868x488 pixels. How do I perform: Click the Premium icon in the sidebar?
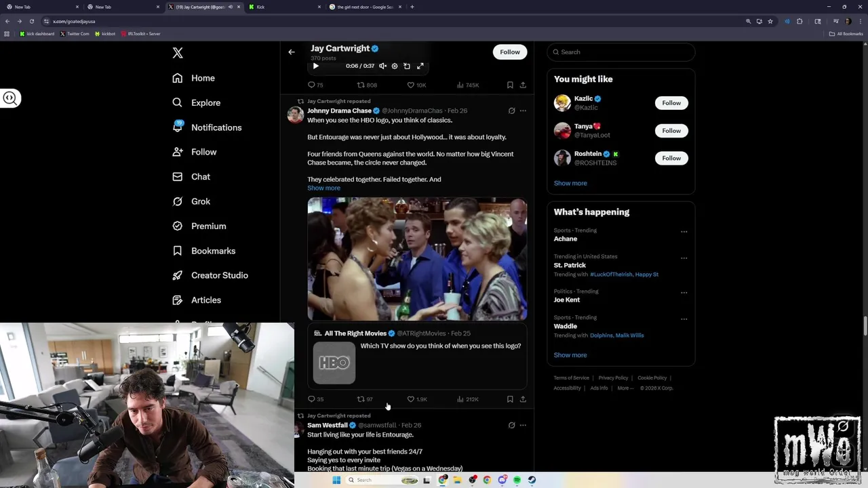[x=178, y=226]
